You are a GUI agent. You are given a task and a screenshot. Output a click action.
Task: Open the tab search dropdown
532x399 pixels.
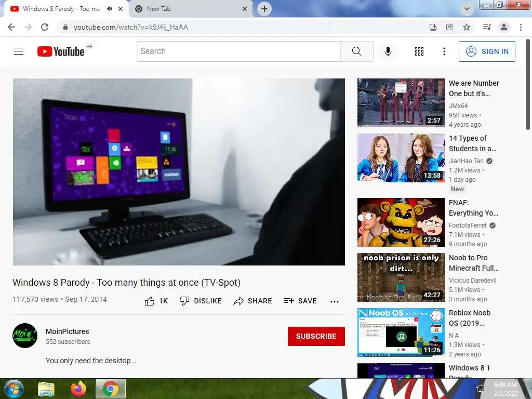pyautogui.click(x=467, y=9)
